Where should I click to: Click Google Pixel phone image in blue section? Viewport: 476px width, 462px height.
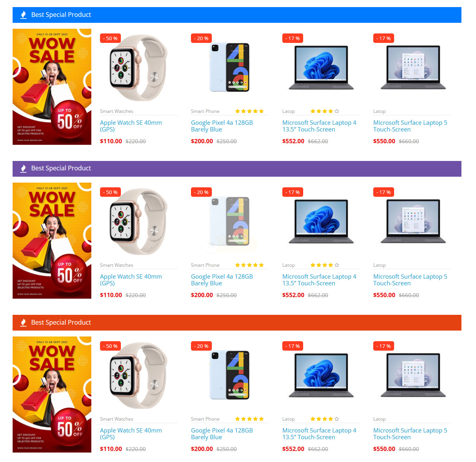[x=230, y=67]
